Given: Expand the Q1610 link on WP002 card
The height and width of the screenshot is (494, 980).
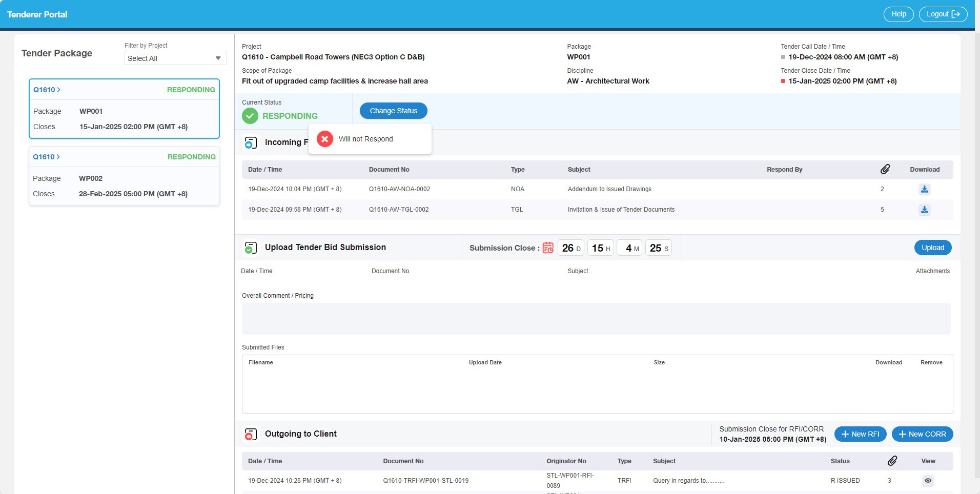Looking at the screenshot, I should 47,157.
